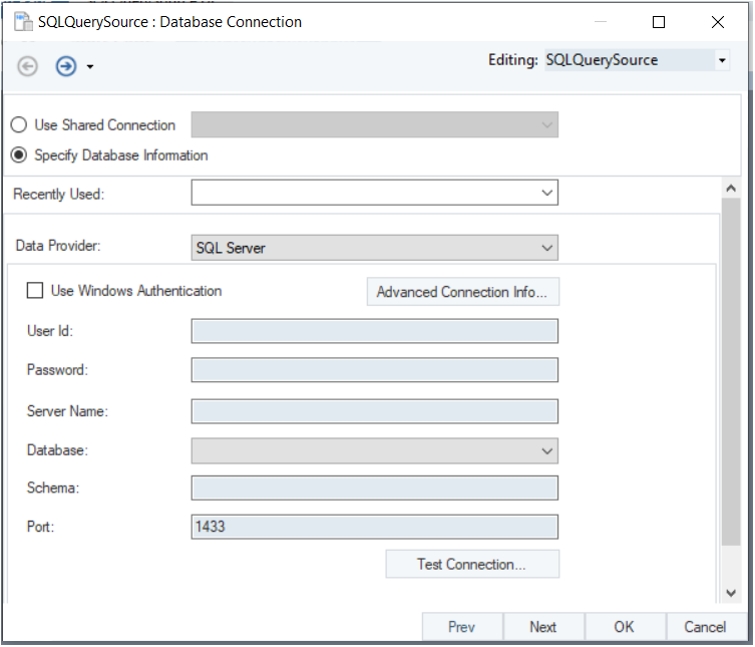Click the back navigation arrow icon
The height and width of the screenshot is (647, 755).
[28, 66]
